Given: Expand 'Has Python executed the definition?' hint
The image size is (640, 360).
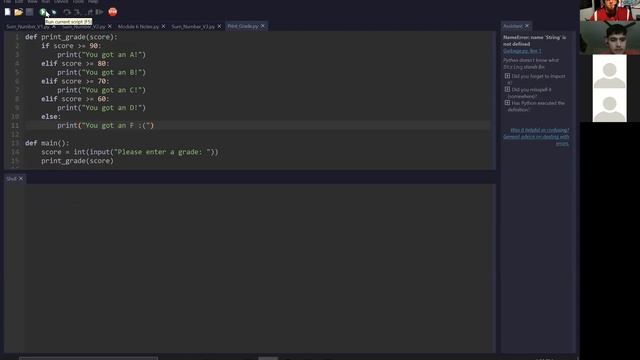Looking at the screenshot, I should pos(507,103).
